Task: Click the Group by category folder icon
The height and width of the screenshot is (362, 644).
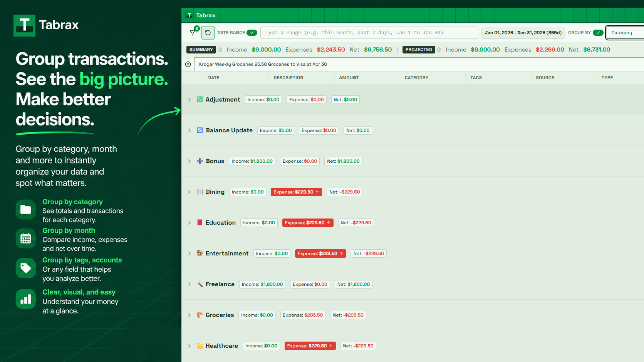Action: 26,210
